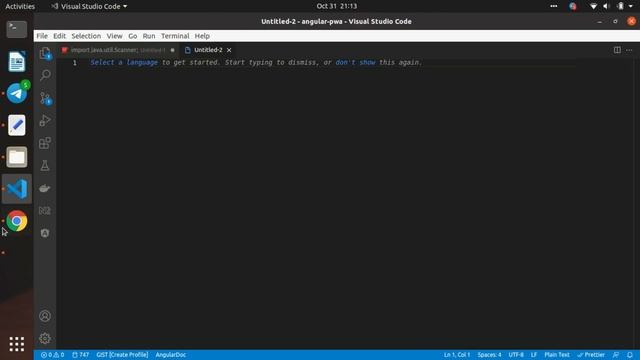Open the Run menu
The width and height of the screenshot is (640, 360).
149,36
